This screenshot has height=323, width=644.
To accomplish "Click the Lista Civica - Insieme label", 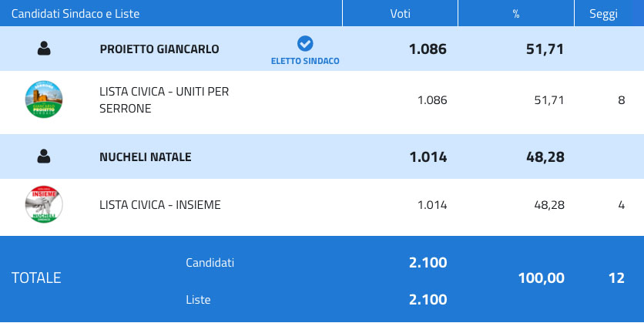I will point(160,205).
